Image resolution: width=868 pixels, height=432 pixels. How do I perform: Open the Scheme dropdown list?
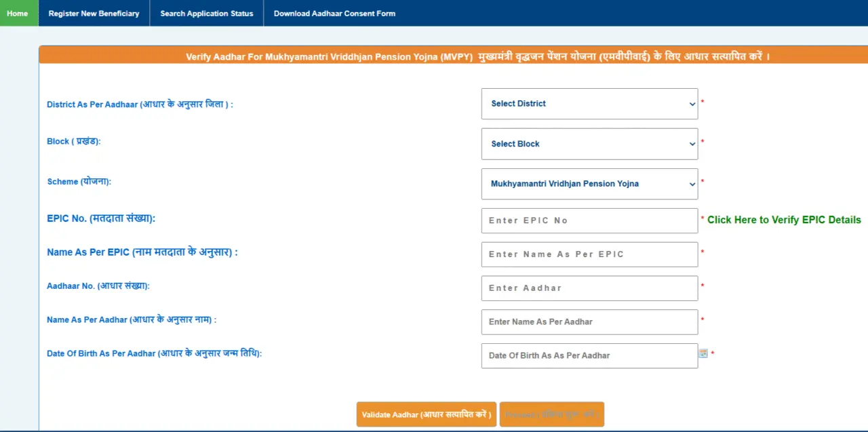(589, 184)
